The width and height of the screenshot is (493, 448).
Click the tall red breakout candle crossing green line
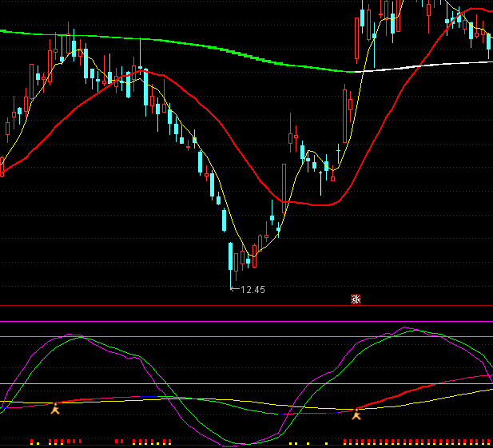pyautogui.click(x=356, y=38)
